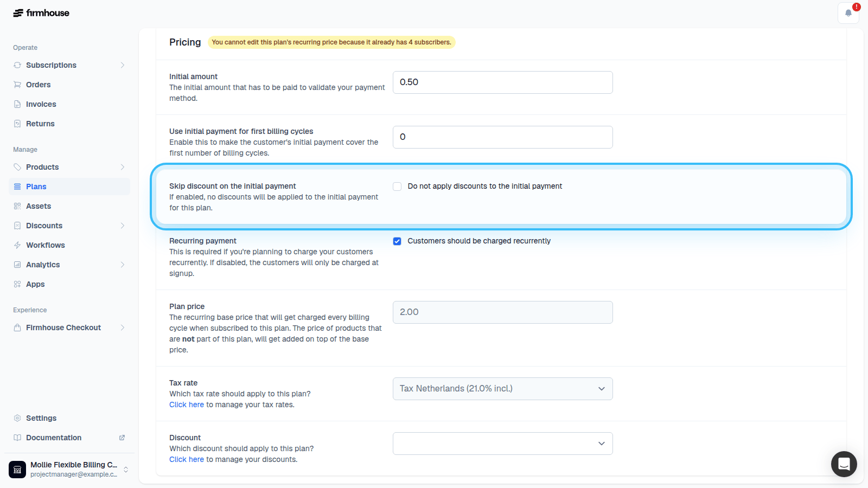Click the firmhouse logo

point(41,13)
